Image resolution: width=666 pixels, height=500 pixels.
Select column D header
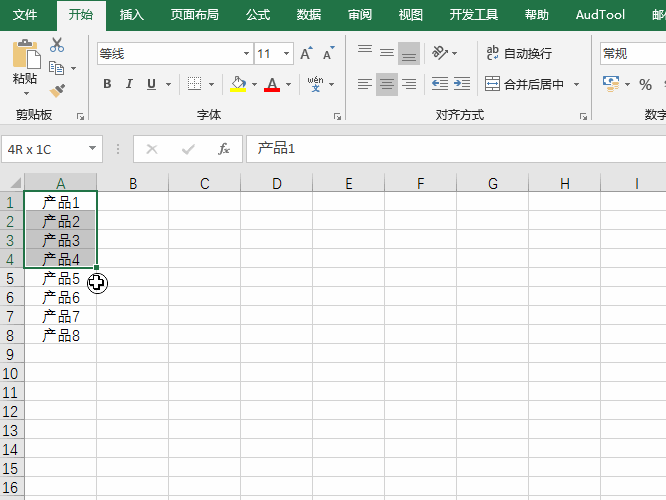point(277,183)
